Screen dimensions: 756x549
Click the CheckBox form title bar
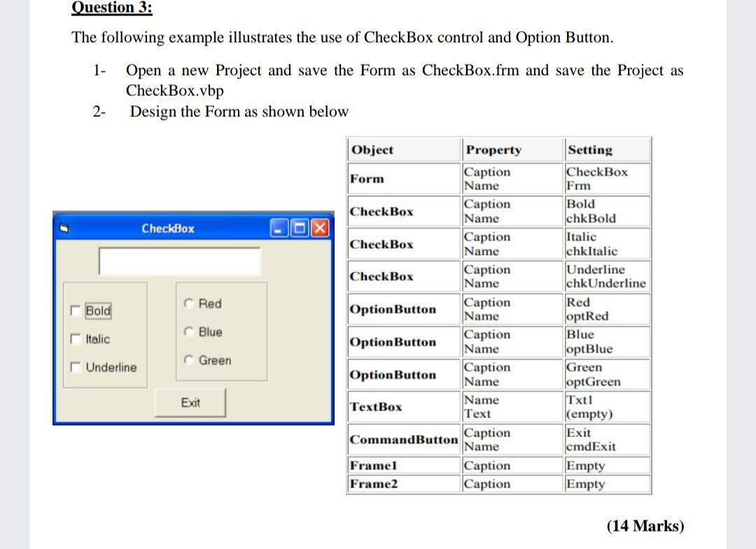(168, 228)
